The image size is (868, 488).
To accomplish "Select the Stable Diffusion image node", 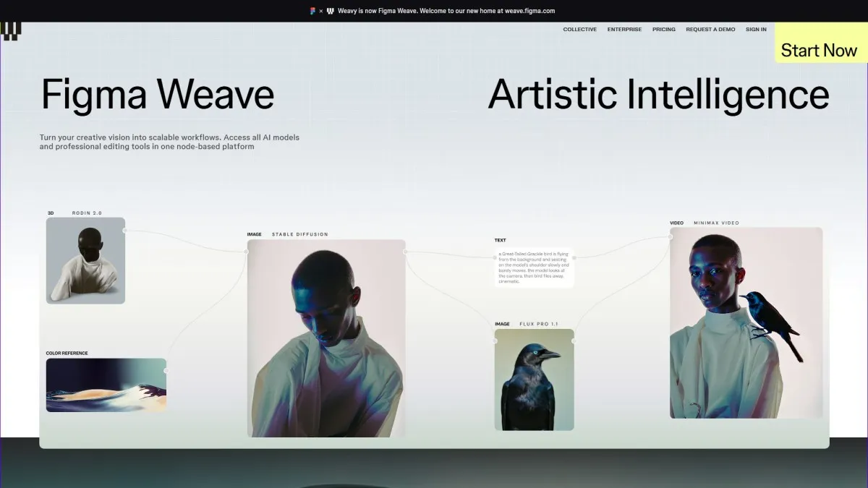I will (x=326, y=338).
